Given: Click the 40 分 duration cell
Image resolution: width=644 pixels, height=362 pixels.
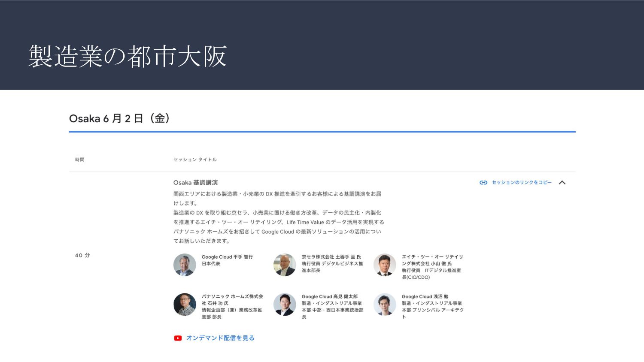Looking at the screenshot, I should 82,255.
